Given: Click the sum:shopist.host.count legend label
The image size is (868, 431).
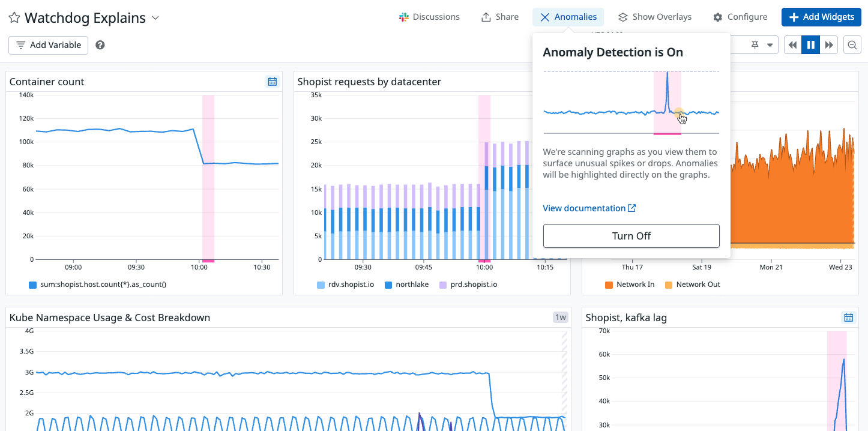Looking at the screenshot, I should click(103, 285).
